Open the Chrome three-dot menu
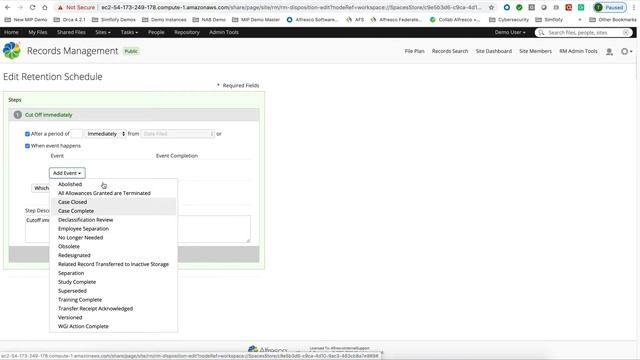Image resolution: width=640 pixels, height=360 pixels. [634, 7]
